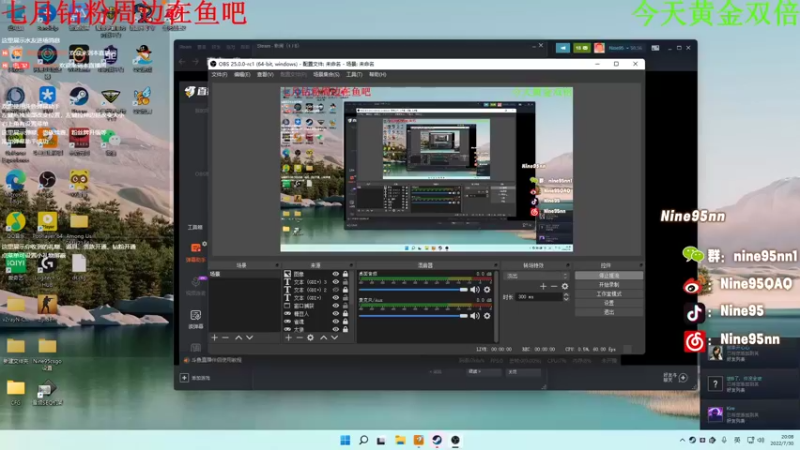Switch Steam to Big Picture mode icon

(x=656, y=48)
